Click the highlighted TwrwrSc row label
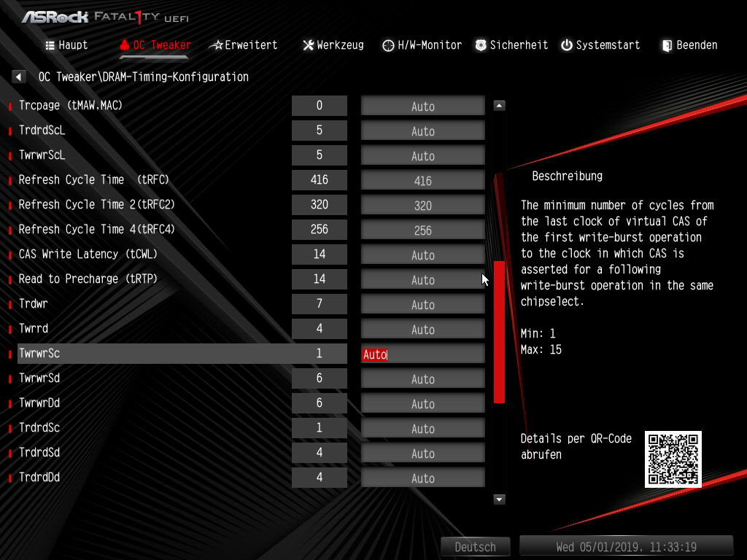This screenshot has width=747, height=560. point(39,354)
